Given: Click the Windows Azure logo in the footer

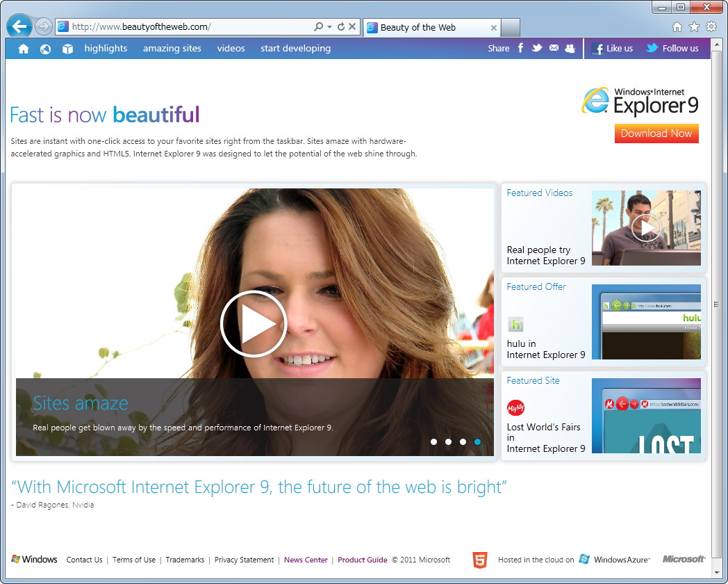Looking at the screenshot, I should click(x=614, y=559).
